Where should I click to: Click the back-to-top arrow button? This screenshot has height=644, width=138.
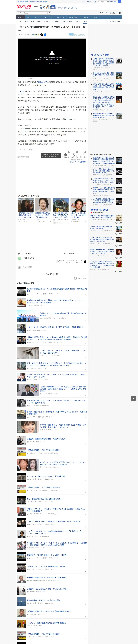[133, 398]
